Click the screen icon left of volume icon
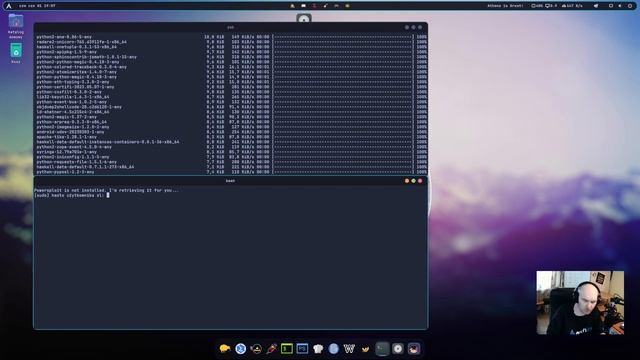The image size is (640, 360). 611,6
